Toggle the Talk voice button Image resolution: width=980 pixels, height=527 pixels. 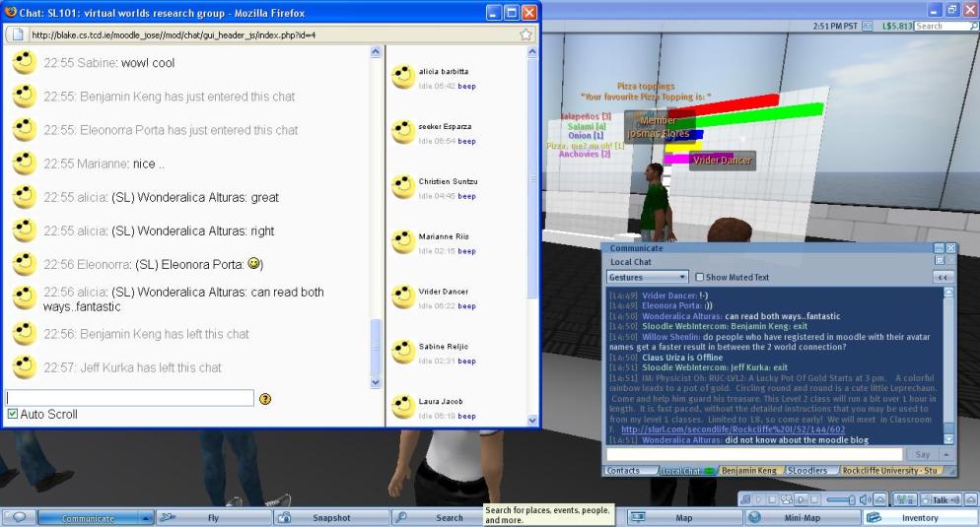tap(940, 500)
